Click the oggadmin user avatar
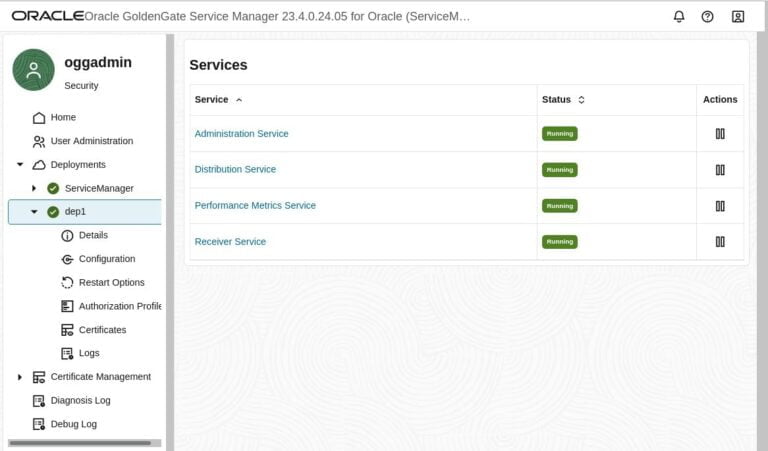Viewport: 768px width, 451px height. (x=34, y=70)
